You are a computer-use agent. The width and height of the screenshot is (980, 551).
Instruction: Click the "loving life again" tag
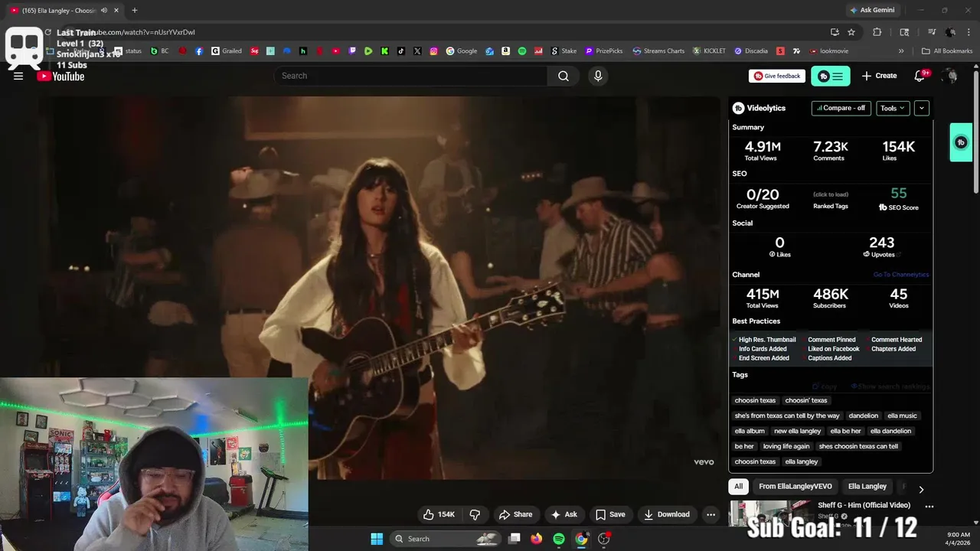point(786,446)
